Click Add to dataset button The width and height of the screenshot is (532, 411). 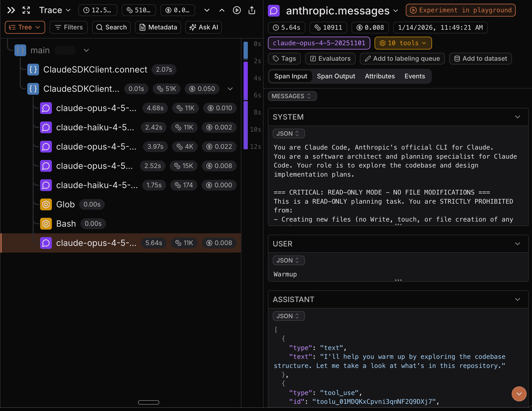point(480,59)
